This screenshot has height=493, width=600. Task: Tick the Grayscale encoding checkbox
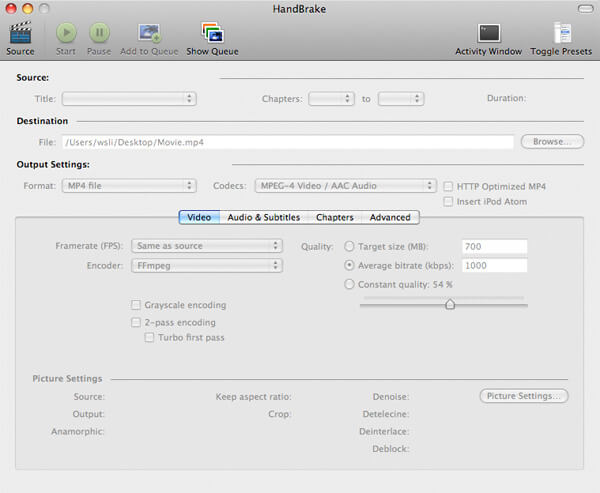click(x=136, y=305)
